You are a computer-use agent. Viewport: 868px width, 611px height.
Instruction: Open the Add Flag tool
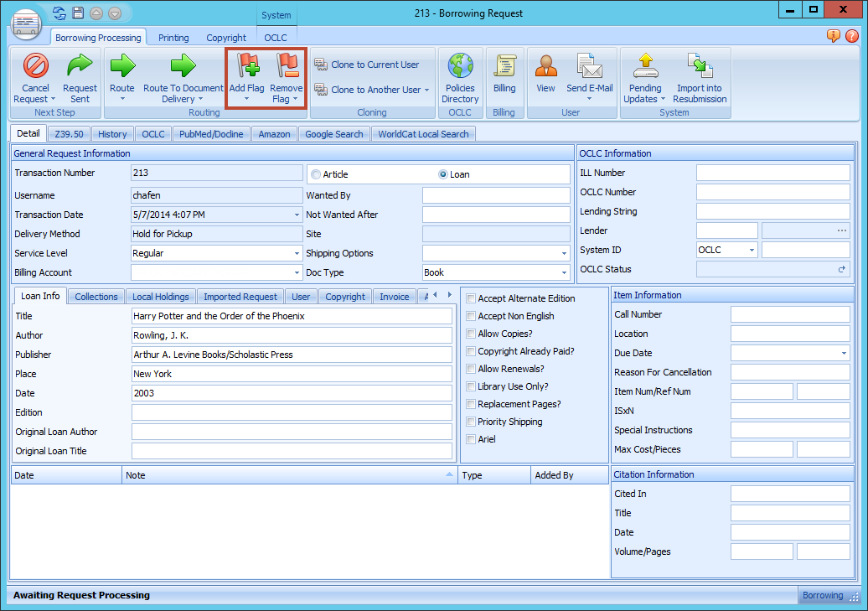click(x=247, y=66)
